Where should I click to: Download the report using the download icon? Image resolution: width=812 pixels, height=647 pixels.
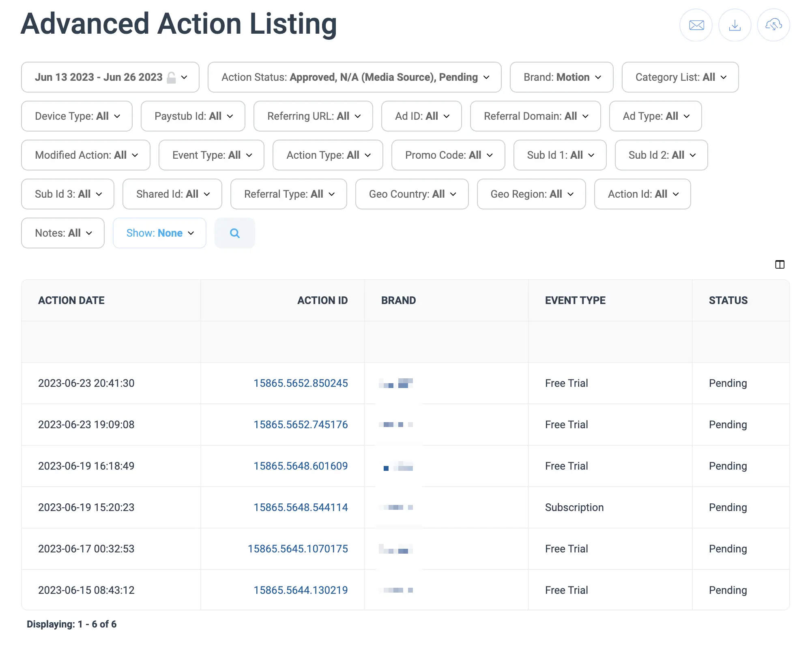click(x=734, y=25)
